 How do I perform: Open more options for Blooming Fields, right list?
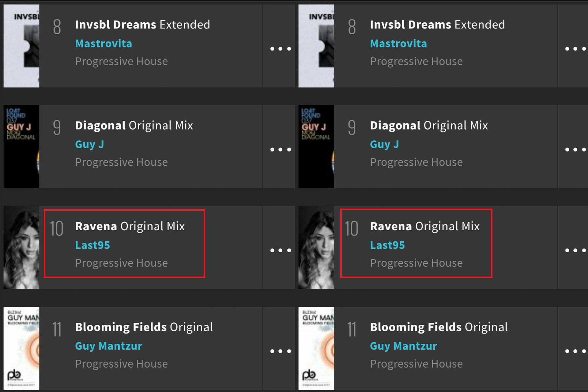[x=575, y=351]
